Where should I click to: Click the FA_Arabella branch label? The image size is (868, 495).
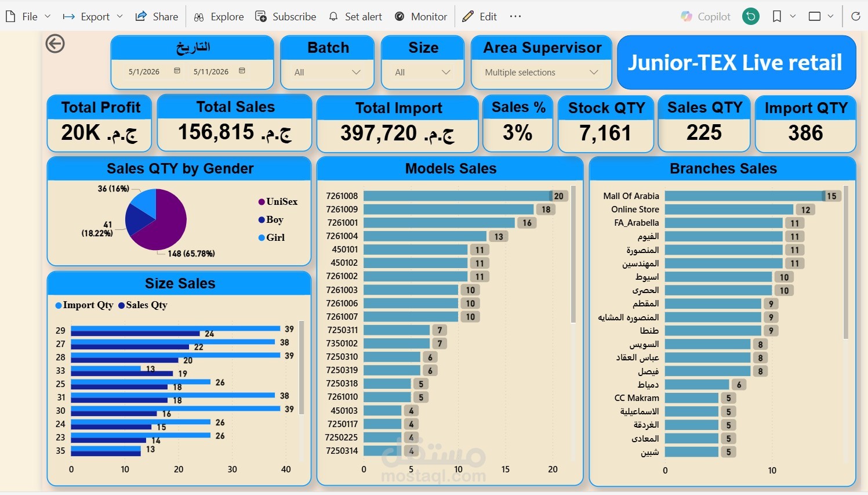(637, 223)
